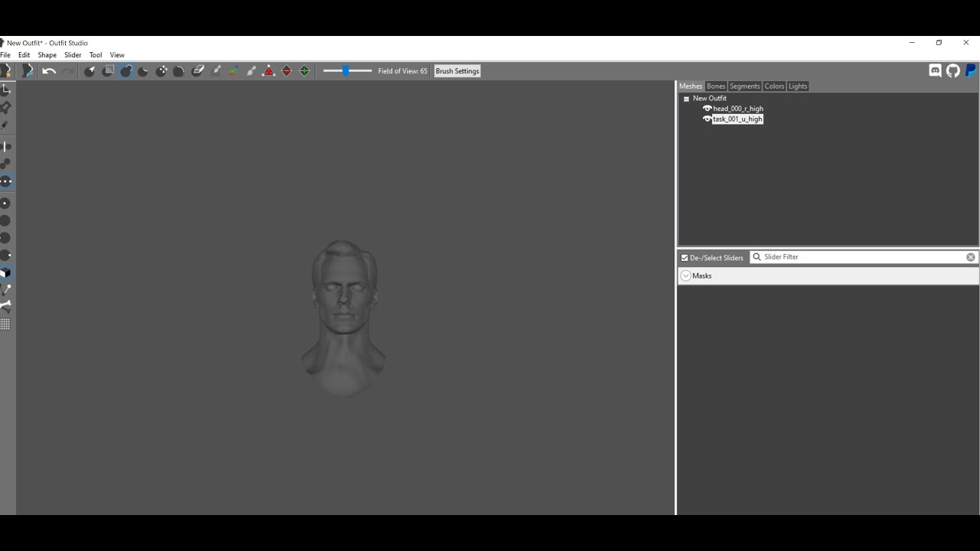
Task: Select the head_000_r_high mesh
Action: tap(738, 109)
